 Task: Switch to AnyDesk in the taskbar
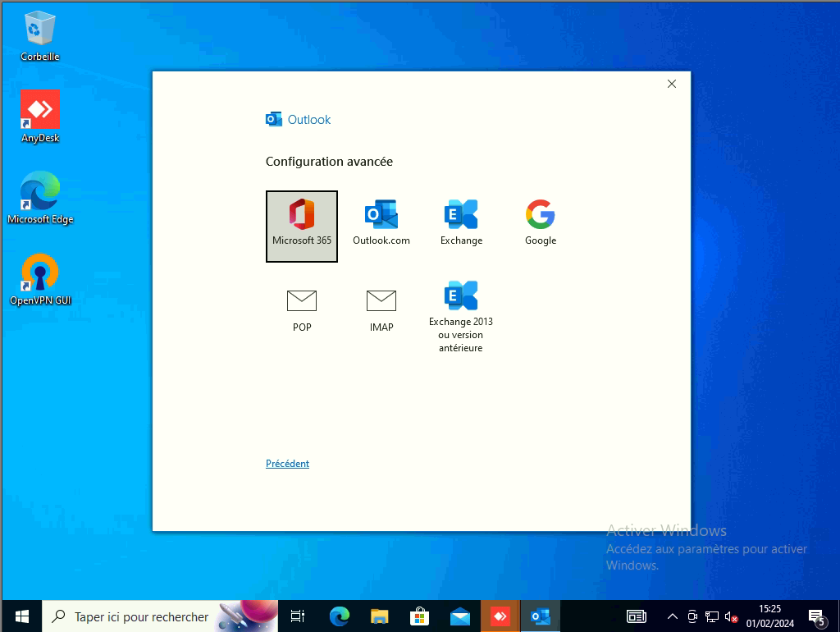click(x=500, y=616)
